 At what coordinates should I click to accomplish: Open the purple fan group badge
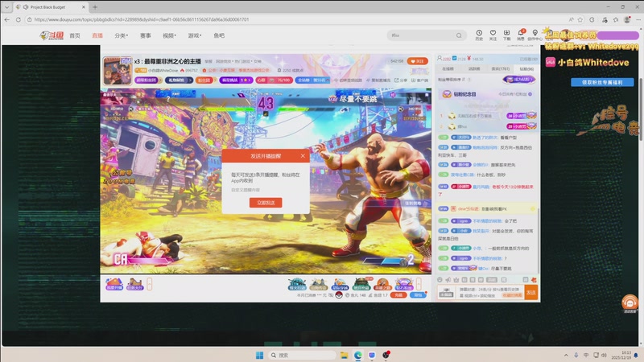(x=148, y=80)
